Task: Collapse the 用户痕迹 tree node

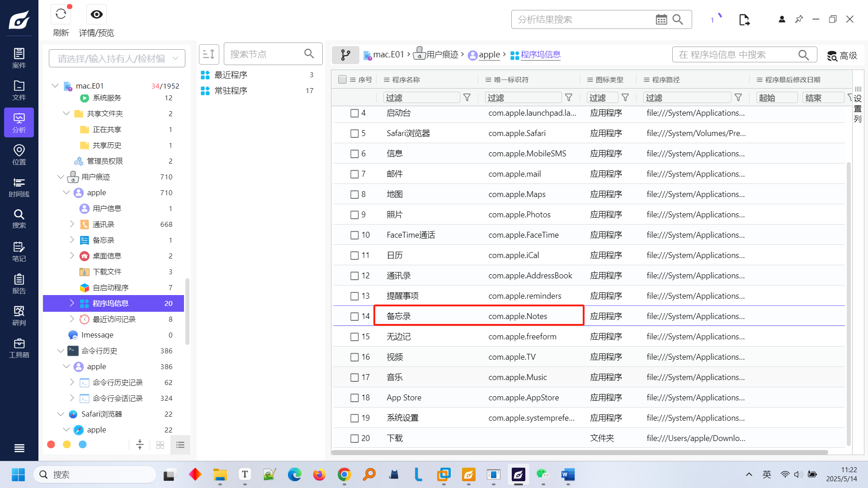Action: click(x=61, y=177)
